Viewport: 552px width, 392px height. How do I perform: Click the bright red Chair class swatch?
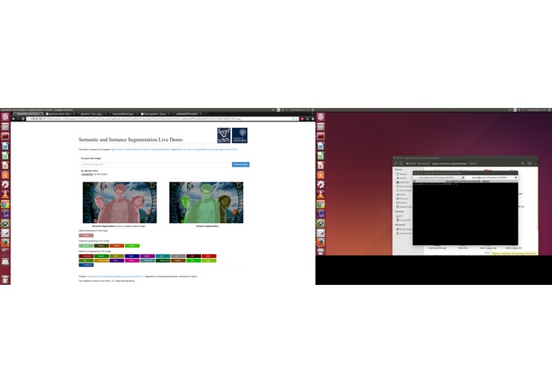coord(209,256)
